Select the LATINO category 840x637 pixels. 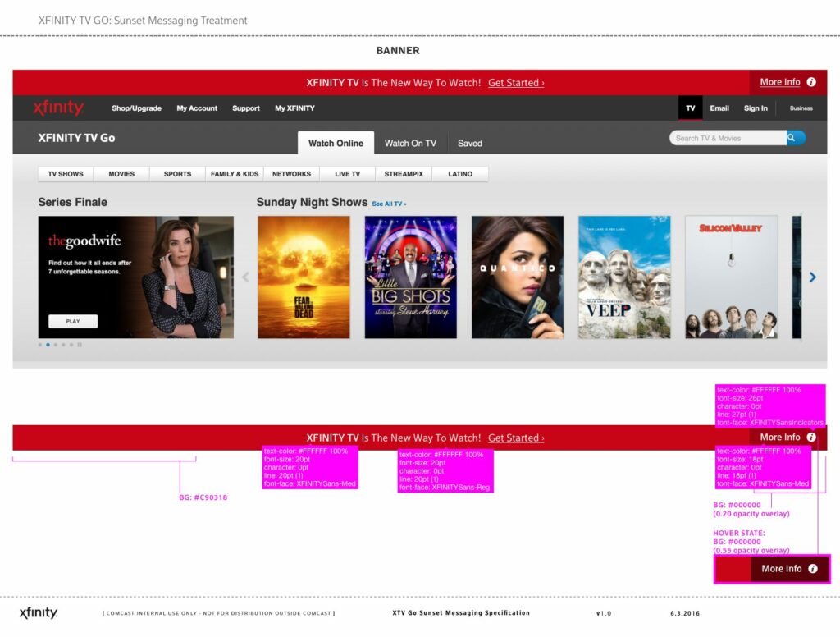click(460, 174)
